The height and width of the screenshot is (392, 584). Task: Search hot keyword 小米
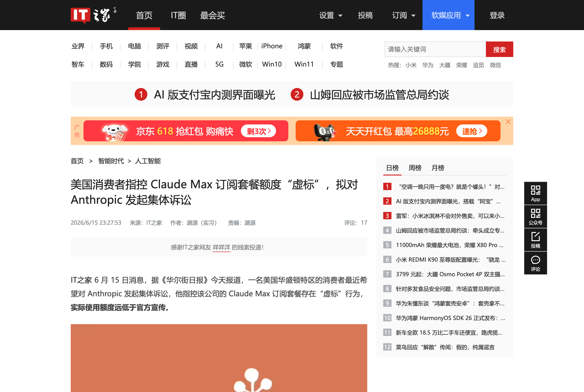(x=411, y=65)
